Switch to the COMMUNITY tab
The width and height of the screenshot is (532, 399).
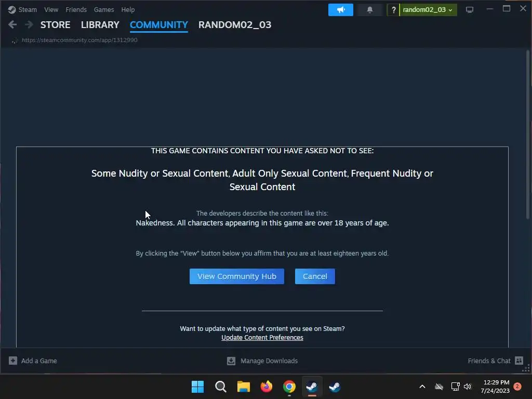[x=159, y=25]
